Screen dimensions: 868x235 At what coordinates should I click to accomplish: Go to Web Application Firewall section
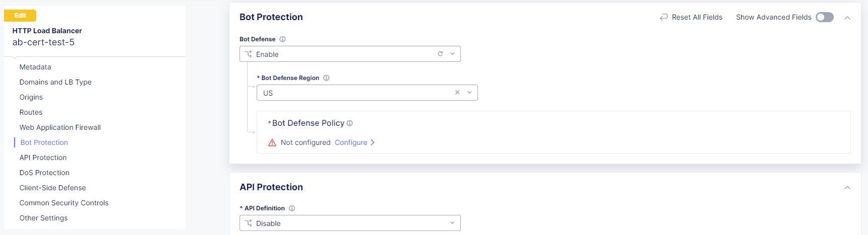coord(60,127)
